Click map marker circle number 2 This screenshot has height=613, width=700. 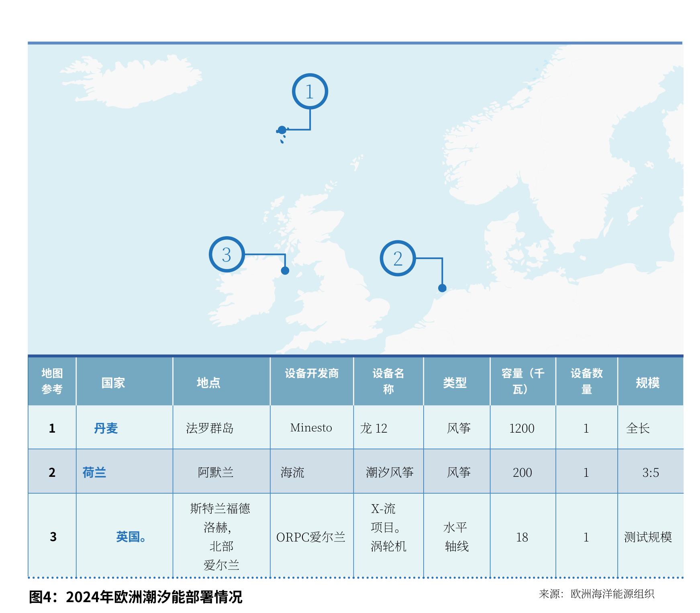pos(398,258)
